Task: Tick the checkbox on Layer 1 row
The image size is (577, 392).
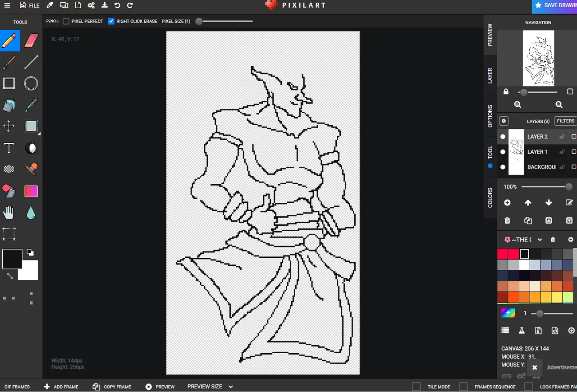Action: pos(574,152)
